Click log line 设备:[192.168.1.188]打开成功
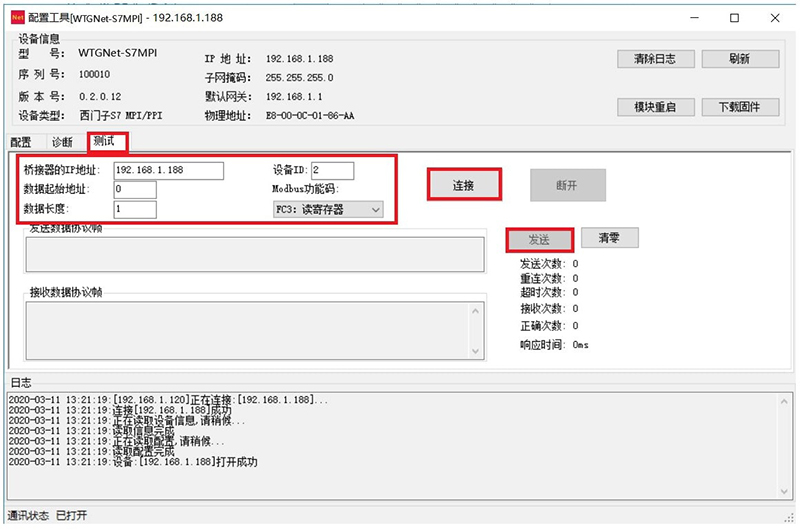This screenshot has width=800, height=530. pyautogui.click(x=133, y=462)
